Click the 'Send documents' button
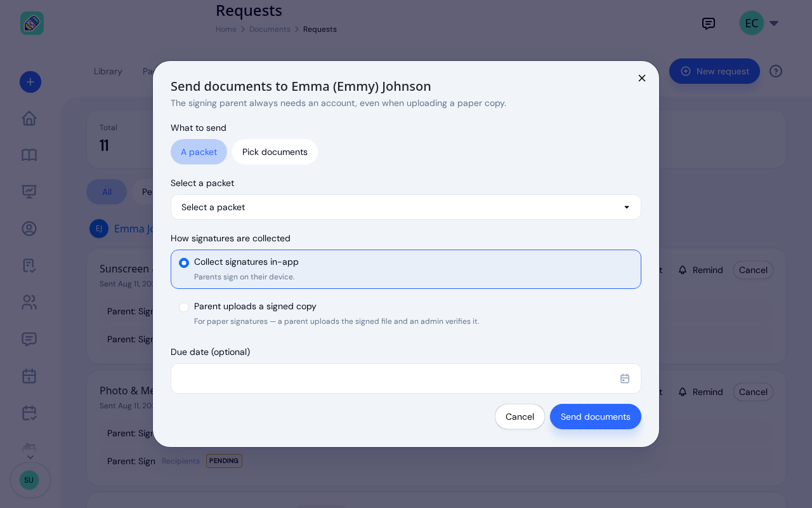This screenshot has width=812, height=508. pyautogui.click(x=596, y=417)
